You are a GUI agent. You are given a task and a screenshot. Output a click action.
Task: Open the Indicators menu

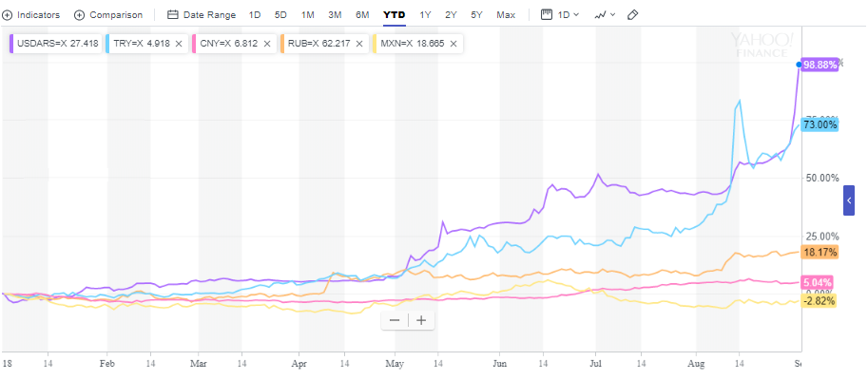[x=32, y=15]
